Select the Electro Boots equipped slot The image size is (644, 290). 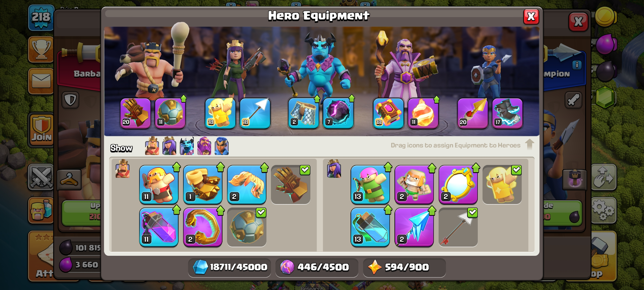tap(507, 113)
